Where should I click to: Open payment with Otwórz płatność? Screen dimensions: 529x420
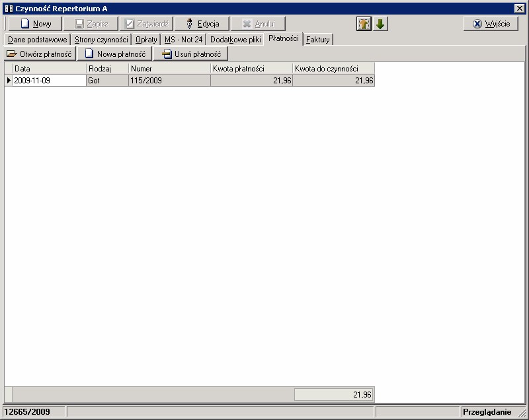[x=39, y=54]
